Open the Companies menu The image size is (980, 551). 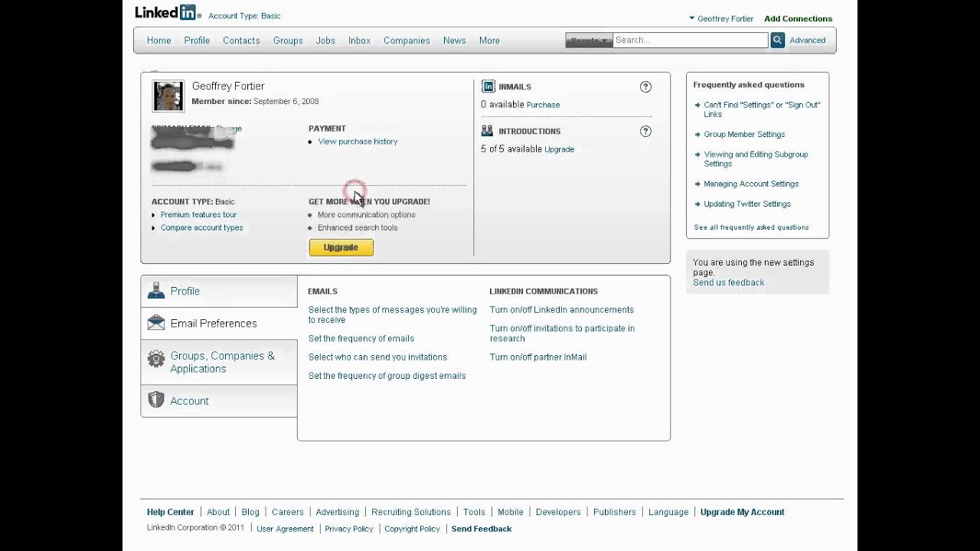407,41
